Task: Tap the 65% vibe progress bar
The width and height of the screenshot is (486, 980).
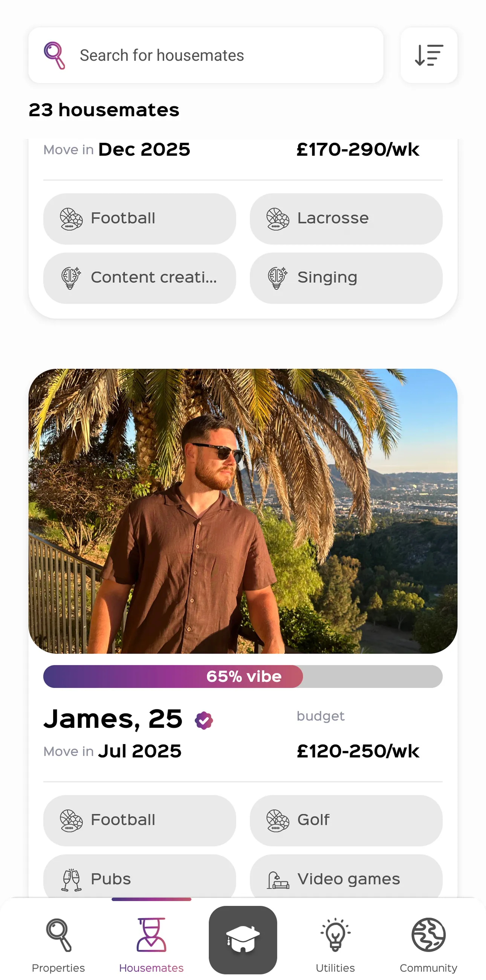Action: click(243, 677)
